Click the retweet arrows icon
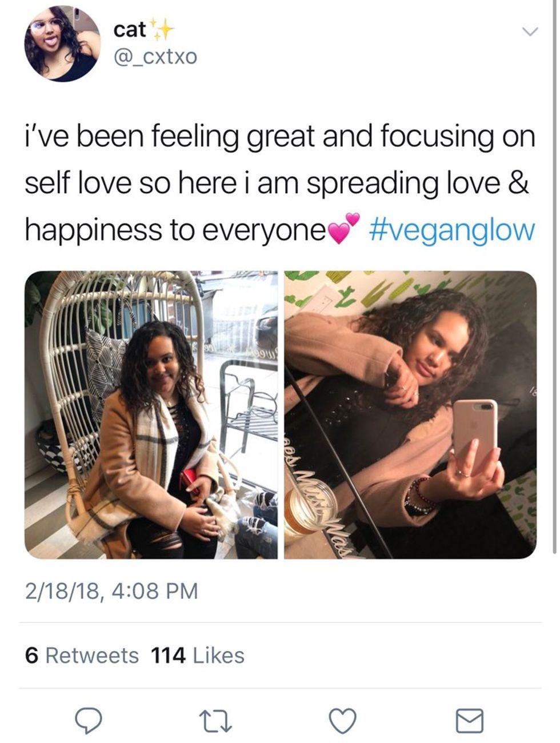 point(218,720)
